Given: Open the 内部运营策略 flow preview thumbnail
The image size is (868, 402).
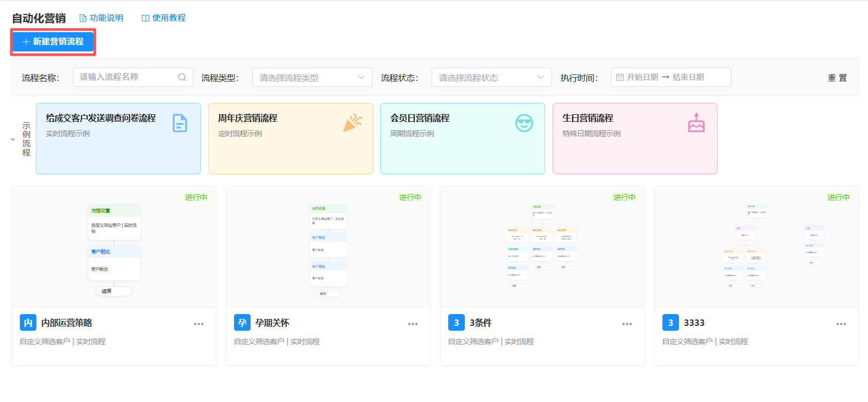Looking at the screenshot, I should pyautogui.click(x=114, y=247).
